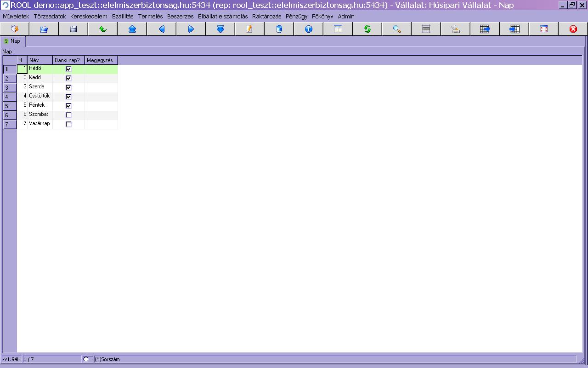Open the Admin menu
Image resolution: width=588 pixels, height=368 pixels.
point(346,16)
